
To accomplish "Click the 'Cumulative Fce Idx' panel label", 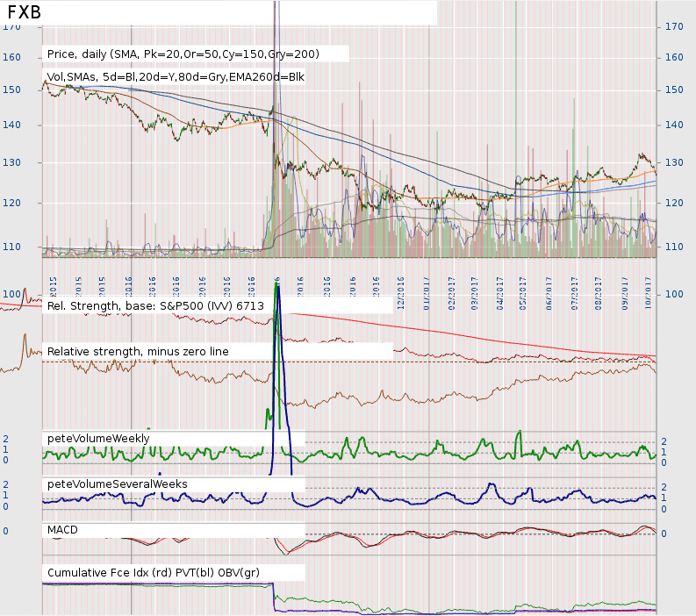I will pos(154,573).
